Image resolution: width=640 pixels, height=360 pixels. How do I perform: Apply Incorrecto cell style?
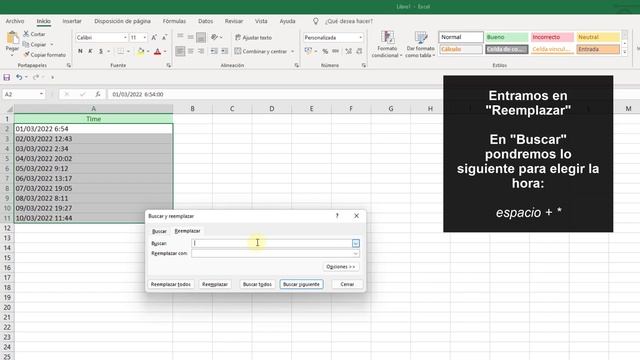coord(552,37)
